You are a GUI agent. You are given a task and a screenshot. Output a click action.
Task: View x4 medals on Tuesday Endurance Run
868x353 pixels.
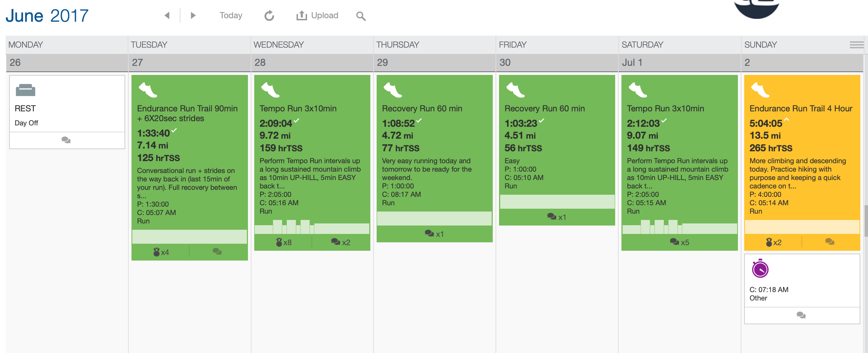[x=161, y=252]
